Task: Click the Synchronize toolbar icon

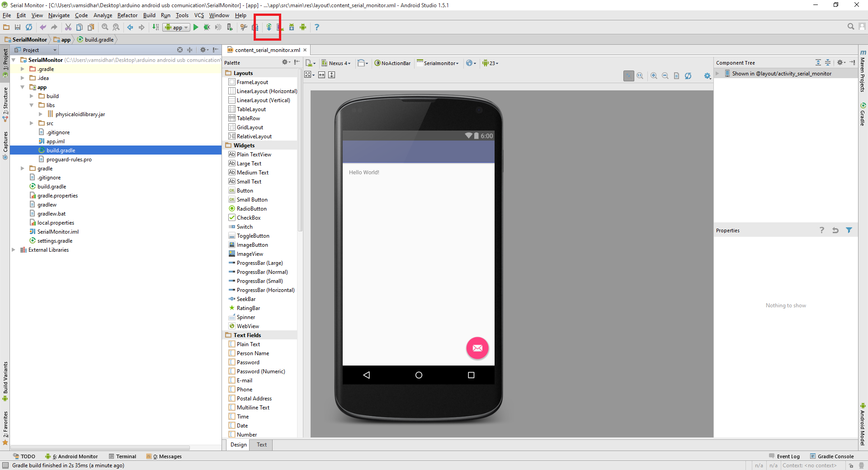Action: (x=29, y=27)
